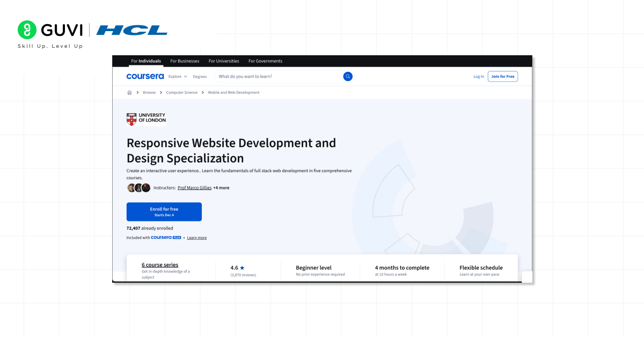Image resolution: width=644 pixels, height=338 pixels.
Task: Click the star icon next to the 4.6 rating
Action: (x=241, y=267)
